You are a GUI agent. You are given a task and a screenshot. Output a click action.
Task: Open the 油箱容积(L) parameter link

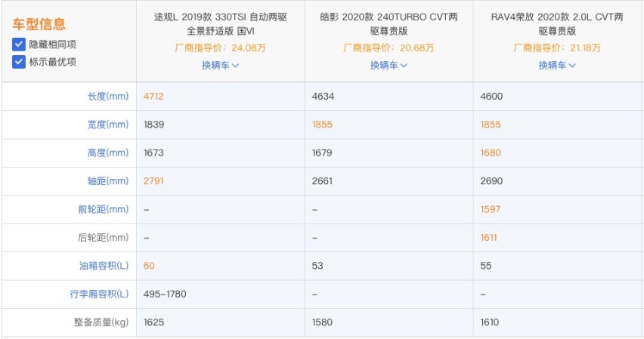(104, 266)
